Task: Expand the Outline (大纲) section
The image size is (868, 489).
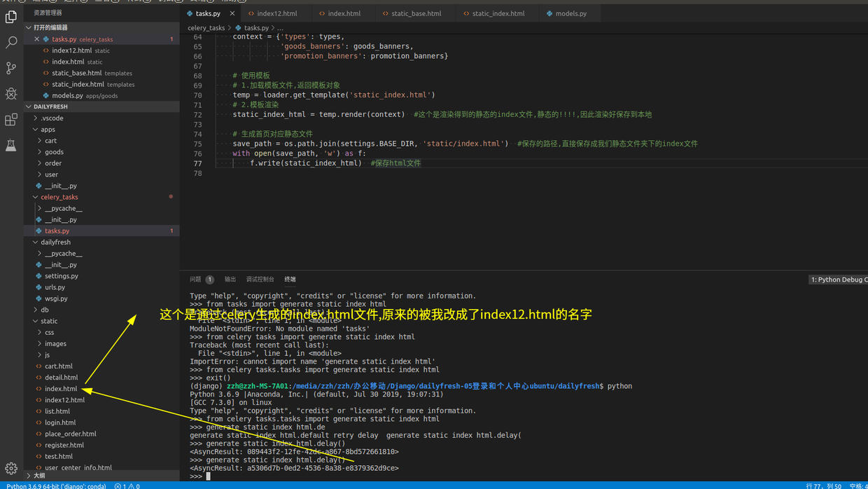Action: tap(101, 476)
